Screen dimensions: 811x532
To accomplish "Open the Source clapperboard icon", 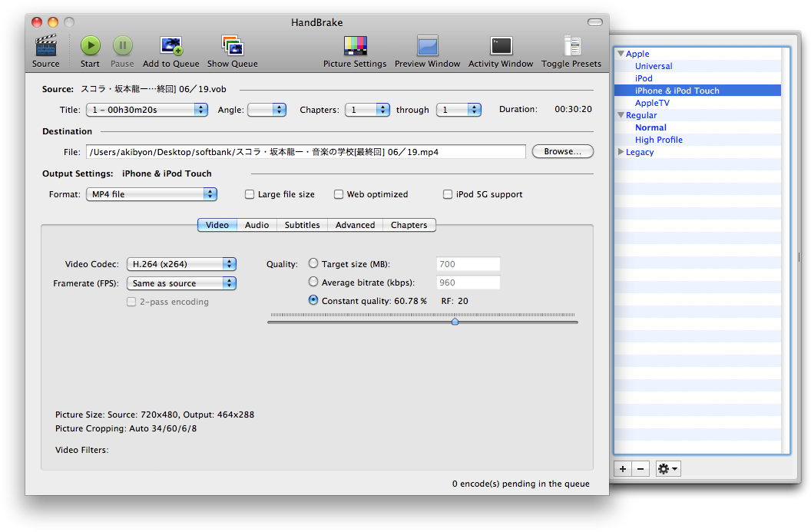I will click(45, 45).
